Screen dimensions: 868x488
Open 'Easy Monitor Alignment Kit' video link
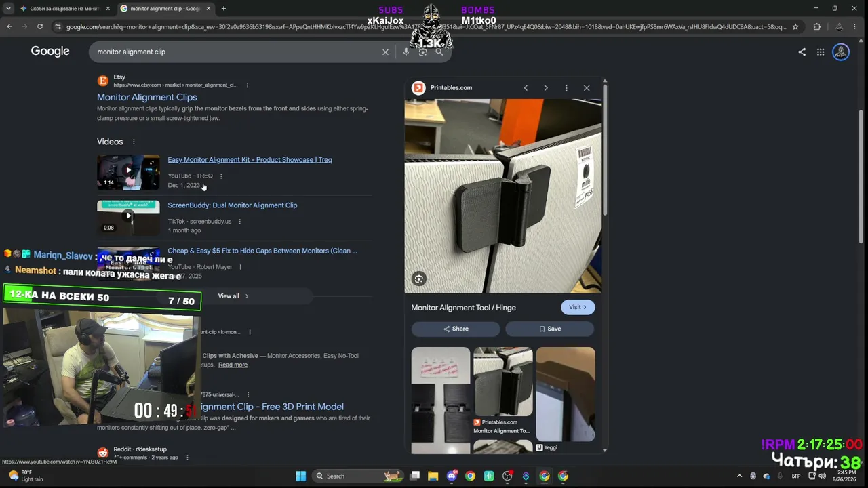250,160
